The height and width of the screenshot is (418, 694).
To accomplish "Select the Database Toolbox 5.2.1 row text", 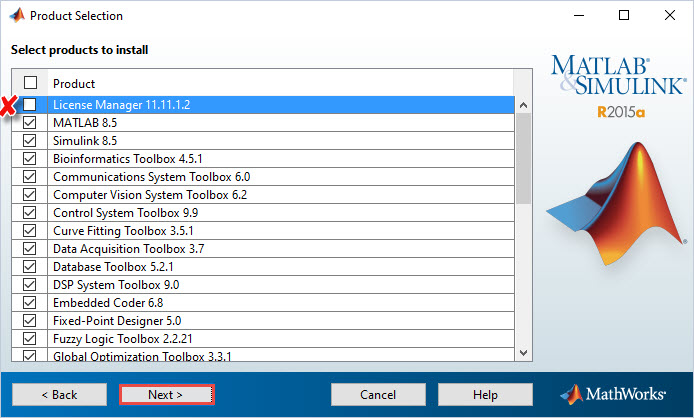I will [113, 267].
